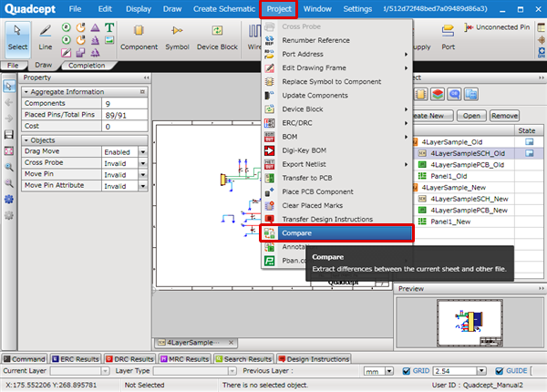Click the Update Components icon
The image size is (547, 392).
(269, 96)
